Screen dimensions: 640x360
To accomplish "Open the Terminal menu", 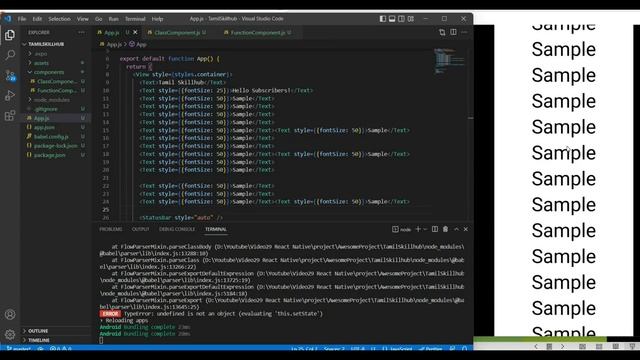I will click(x=135, y=19).
